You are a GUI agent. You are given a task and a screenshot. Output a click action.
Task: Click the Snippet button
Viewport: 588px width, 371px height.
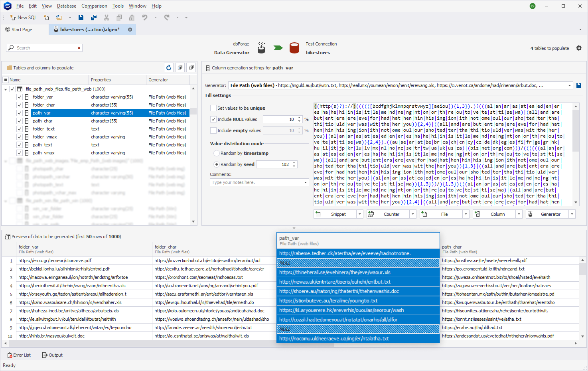(x=335, y=214)
